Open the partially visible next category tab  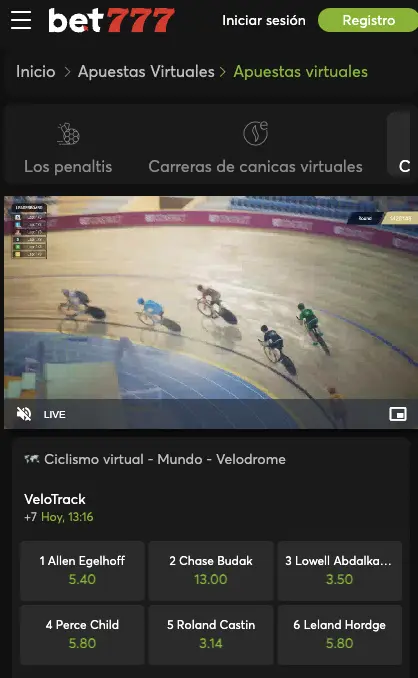(x=402, y=147)
